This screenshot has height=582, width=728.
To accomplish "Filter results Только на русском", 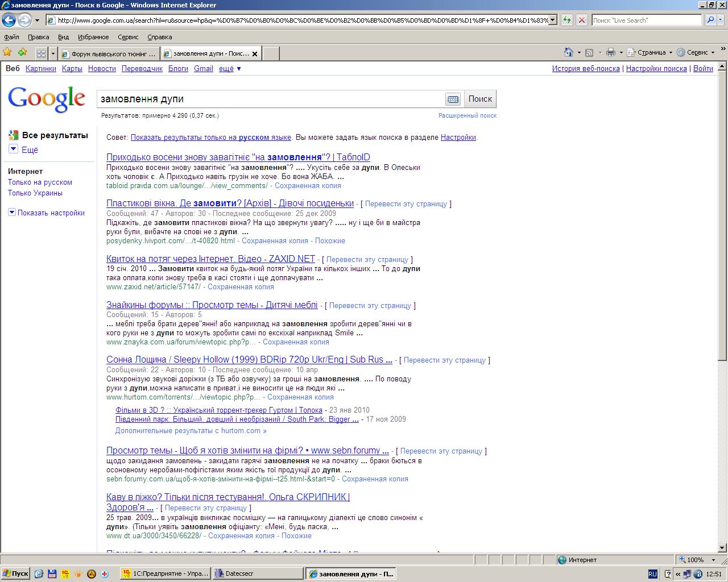I will pos(40,182).
